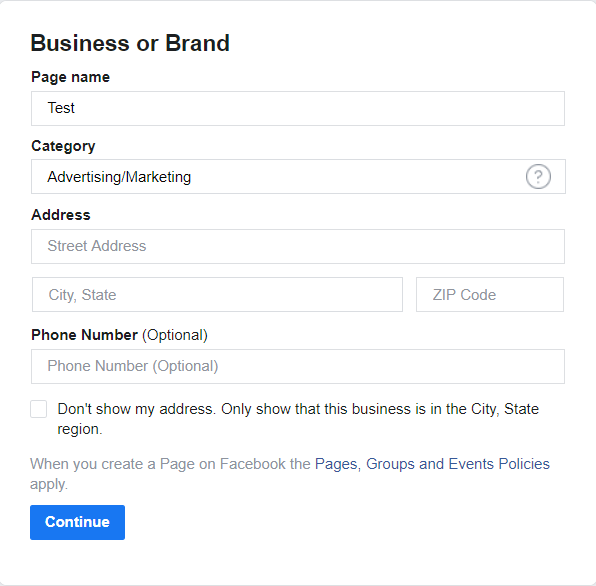Image resolution: width=596 pixels, height=586 pixels.
Task: Open the Advertising/Marketing category combo box
Action: click(298, 177)
